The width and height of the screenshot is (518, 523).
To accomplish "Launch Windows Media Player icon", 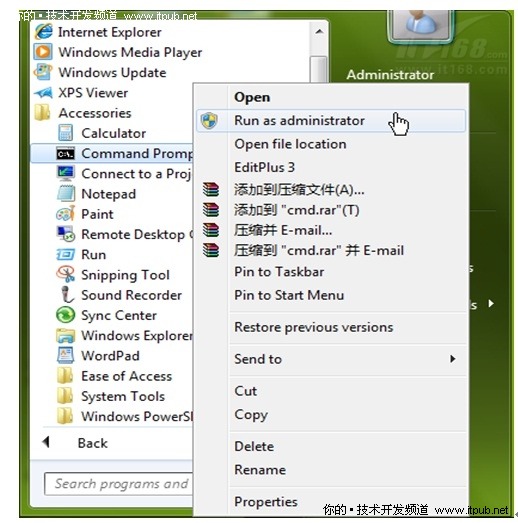I will [x=43, y=52].
